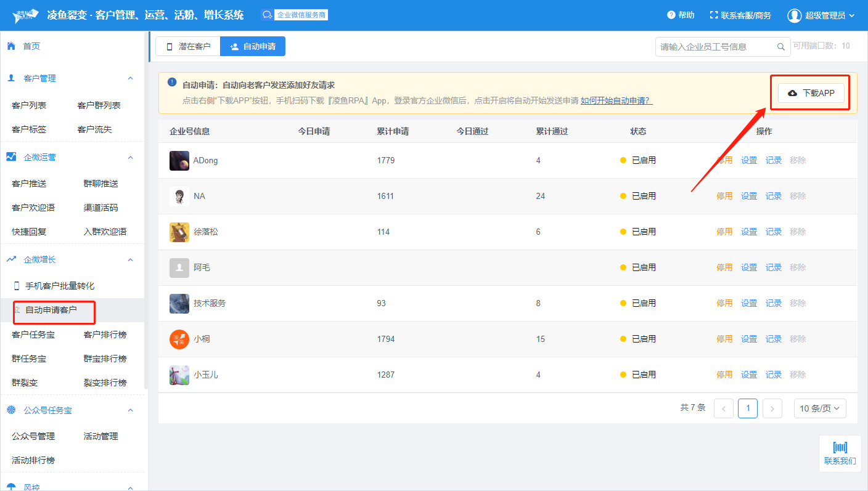This screenshot has width=868, height=491.
Task: Open 设置 for 徐落松
Action: [749, 232]
